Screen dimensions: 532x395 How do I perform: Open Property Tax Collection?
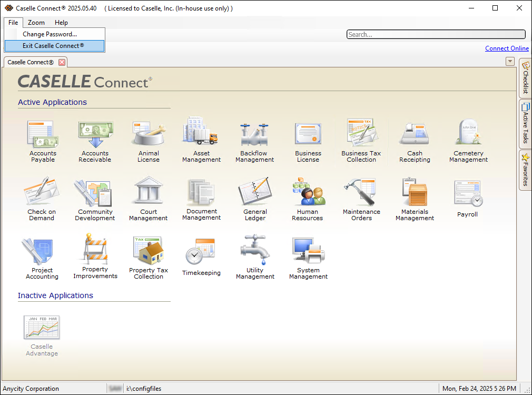[148, 258]
